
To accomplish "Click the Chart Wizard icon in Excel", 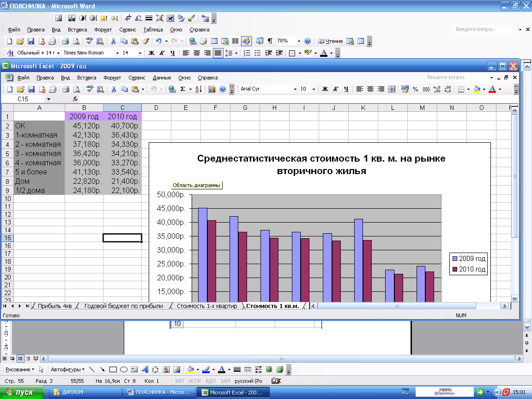I will (212, 89).
